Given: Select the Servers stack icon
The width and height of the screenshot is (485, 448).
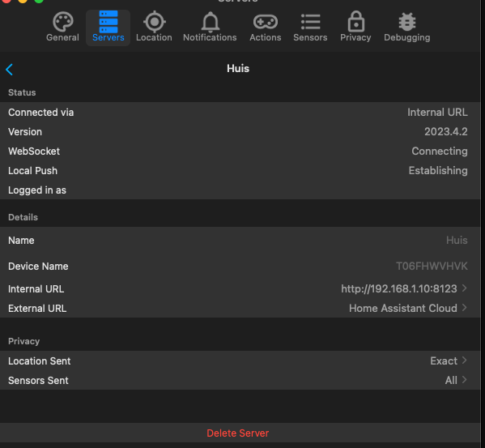Looking at the screenshot, I should pyautogui.click(x=108, y=21).
